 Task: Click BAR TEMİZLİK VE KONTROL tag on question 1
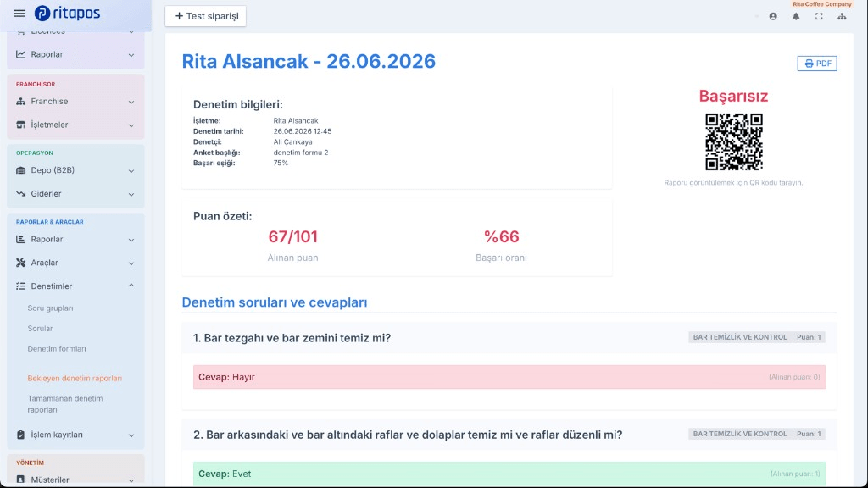[740, 337]
